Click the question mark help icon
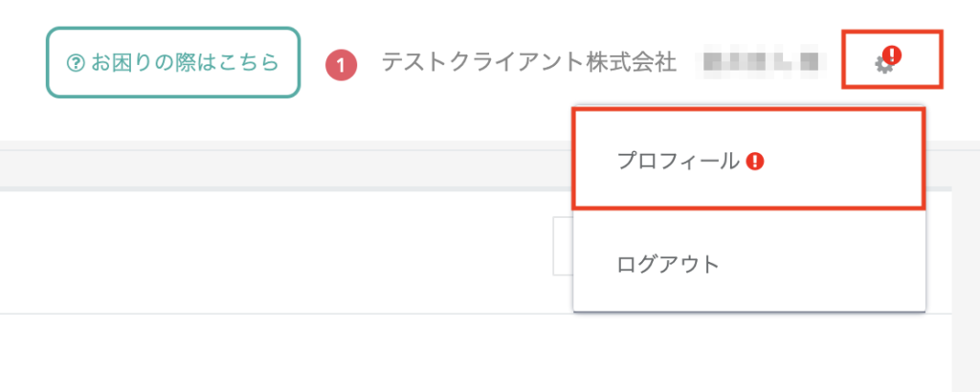Viewport: 980px width, 392px height. [76, 62]
